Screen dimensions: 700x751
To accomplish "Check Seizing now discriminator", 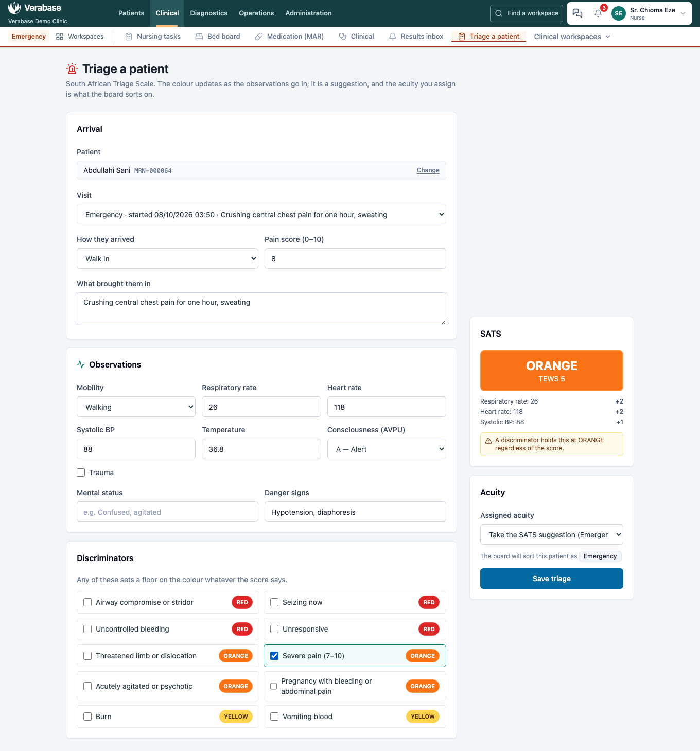I will pyautogui.click(x=274, y=602).
